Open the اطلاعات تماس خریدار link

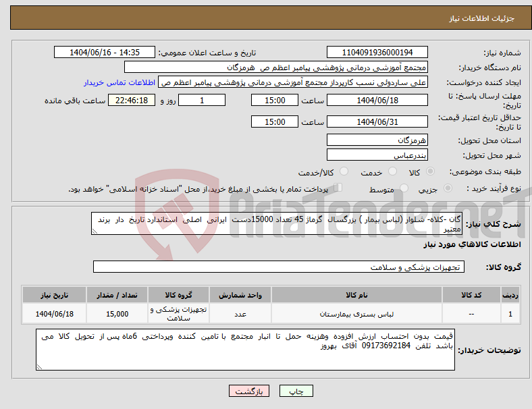tap(119, 82)
